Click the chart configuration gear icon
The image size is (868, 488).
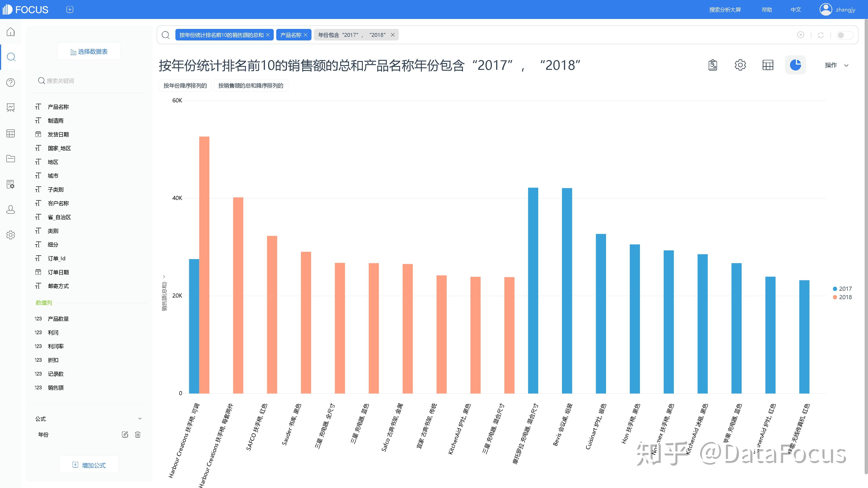740,65
